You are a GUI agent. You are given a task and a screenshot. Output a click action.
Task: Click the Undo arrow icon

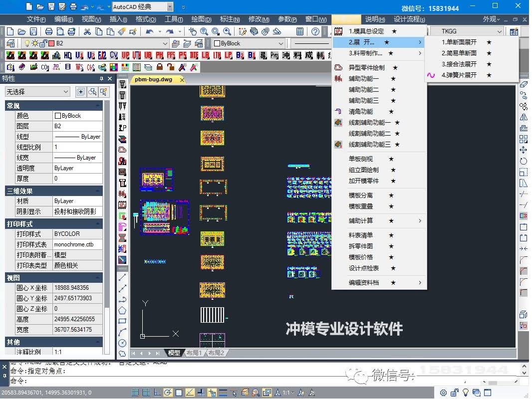pyautogui.click(x=150, y=32)
